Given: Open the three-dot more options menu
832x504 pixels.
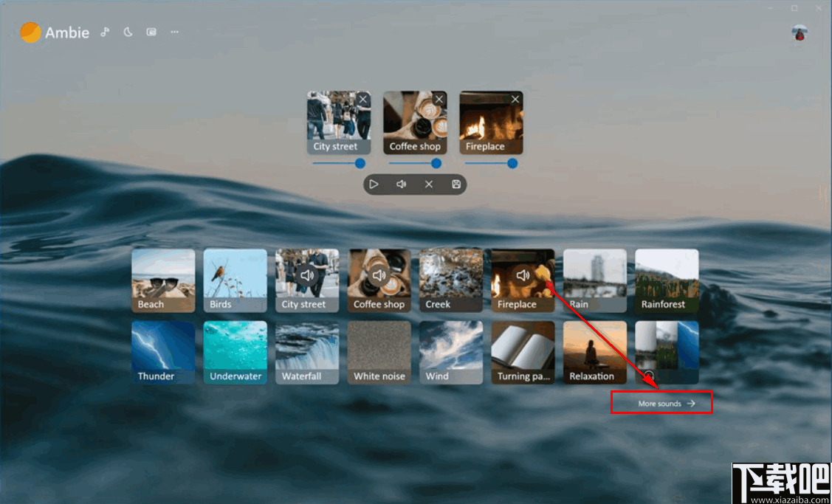Looking at the screenshot, I should coord(174,32).
